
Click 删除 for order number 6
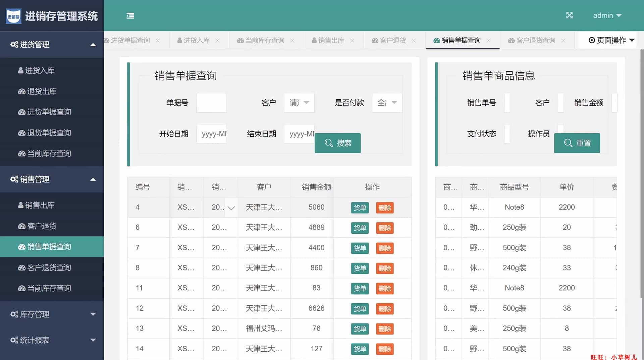(384, 228)
